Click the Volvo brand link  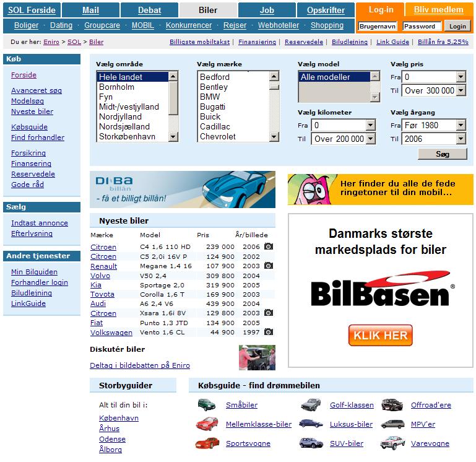click(100, 276)
